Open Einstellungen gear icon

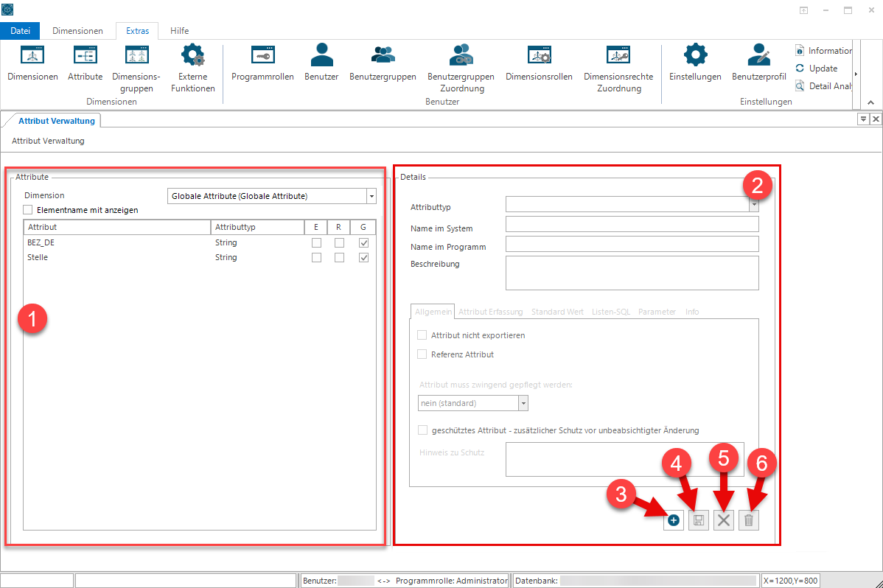click(x=695, y=63)
